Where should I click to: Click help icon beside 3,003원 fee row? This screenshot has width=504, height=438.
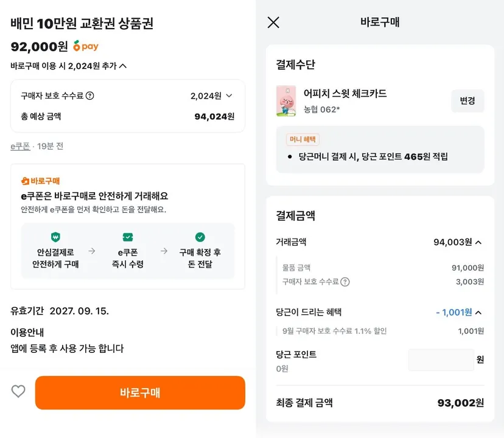[x=345, y=282]
